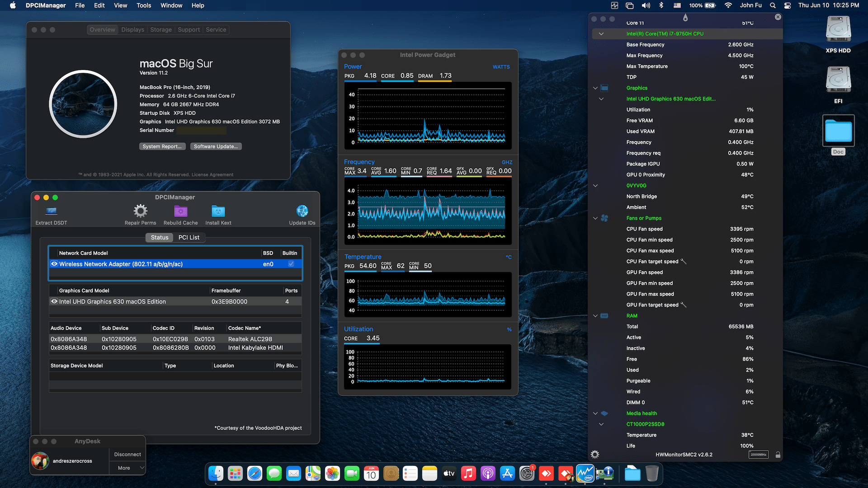Open DPCIManager chip icon in the Dock
Screen dimensions: 868x488
[604, 474]
